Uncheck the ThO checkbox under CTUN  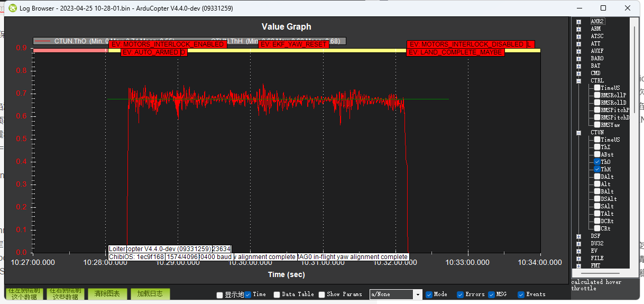[x=597, y=162]
